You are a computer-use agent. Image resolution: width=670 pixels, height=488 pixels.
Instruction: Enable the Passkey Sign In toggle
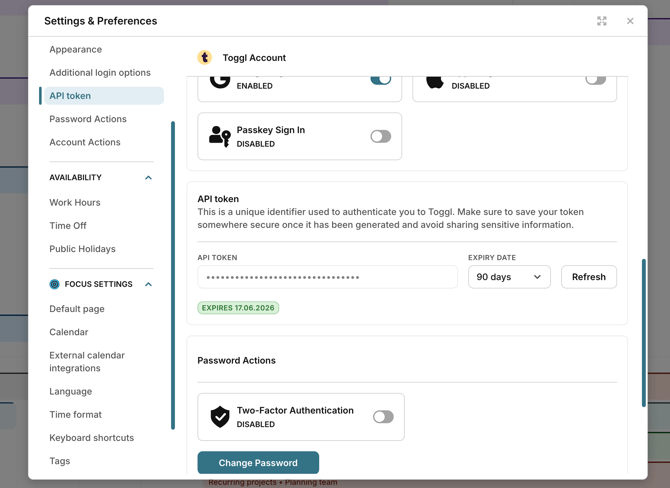(381, 137)
